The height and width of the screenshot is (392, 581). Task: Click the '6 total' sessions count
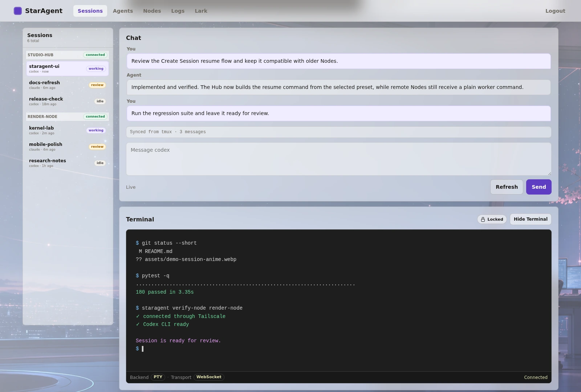pos(33,41)
